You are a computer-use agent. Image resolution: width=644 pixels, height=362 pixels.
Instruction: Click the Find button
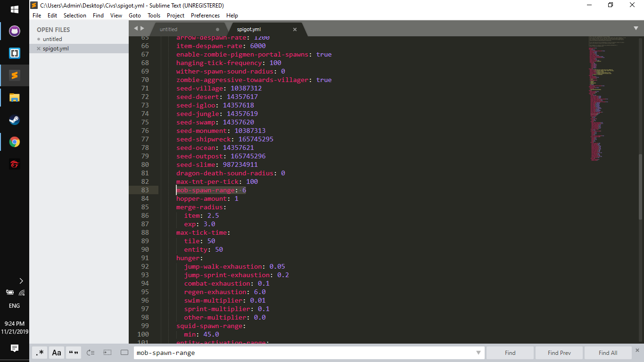pos(510,353)
